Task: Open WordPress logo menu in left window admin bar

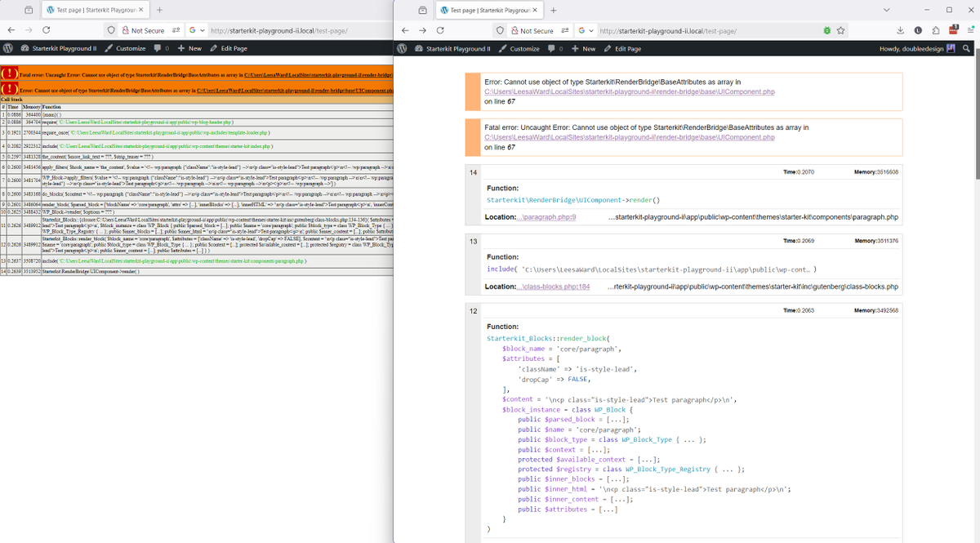Action: [x=8, y=48]
